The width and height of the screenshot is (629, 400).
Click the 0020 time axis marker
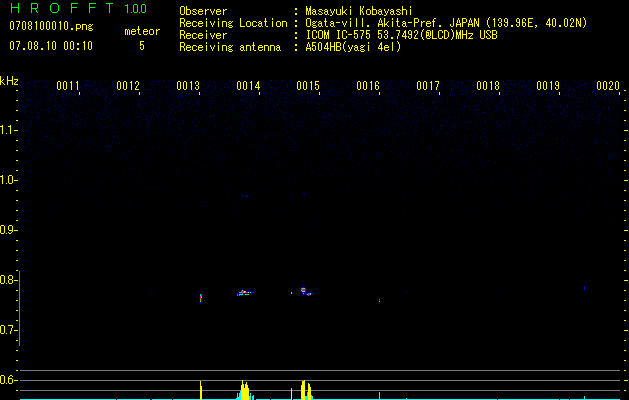[x=608, y=86]
